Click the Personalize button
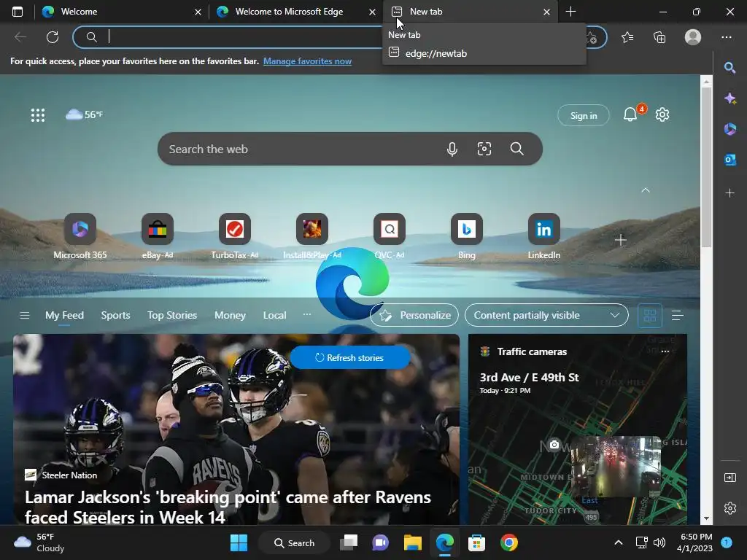The image size is (747, 560). [414, 315]
